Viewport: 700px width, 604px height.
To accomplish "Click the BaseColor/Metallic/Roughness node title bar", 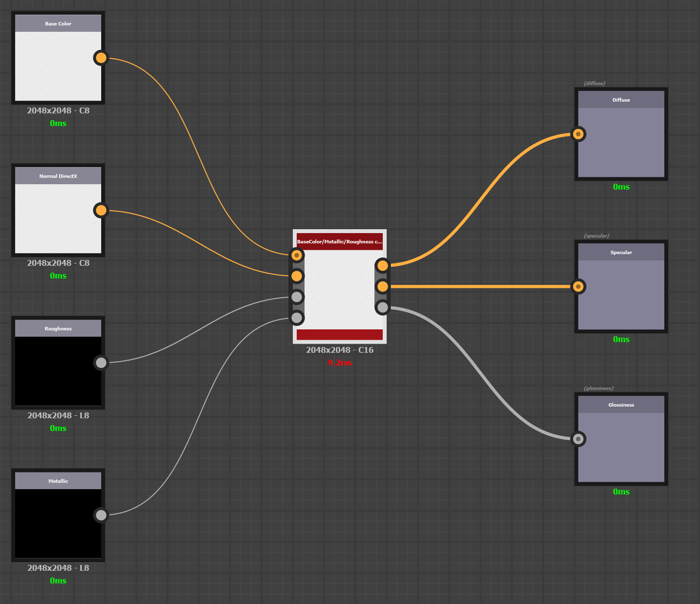I will 340,241.
